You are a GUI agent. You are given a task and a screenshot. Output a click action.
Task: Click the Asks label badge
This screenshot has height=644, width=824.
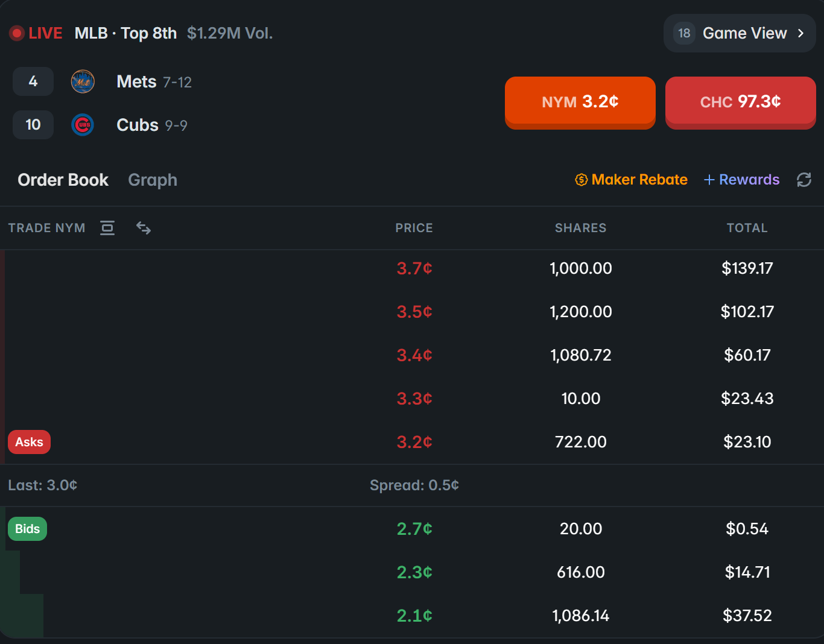tap(29, 442)
